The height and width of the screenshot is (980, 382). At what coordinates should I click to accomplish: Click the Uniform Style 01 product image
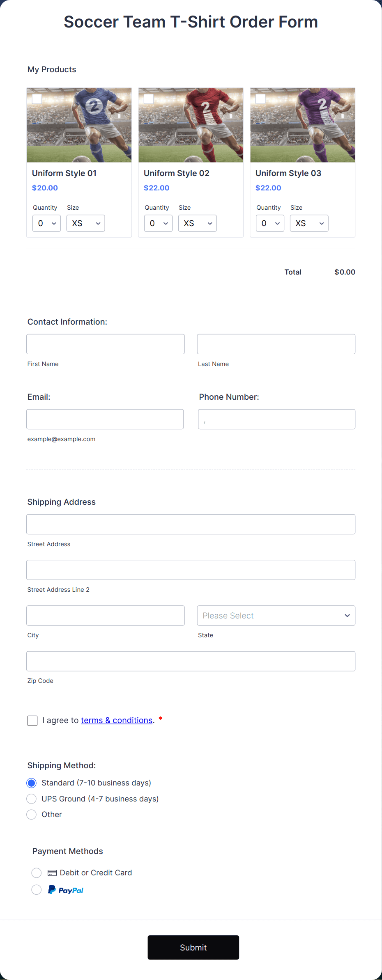[79, 125]
